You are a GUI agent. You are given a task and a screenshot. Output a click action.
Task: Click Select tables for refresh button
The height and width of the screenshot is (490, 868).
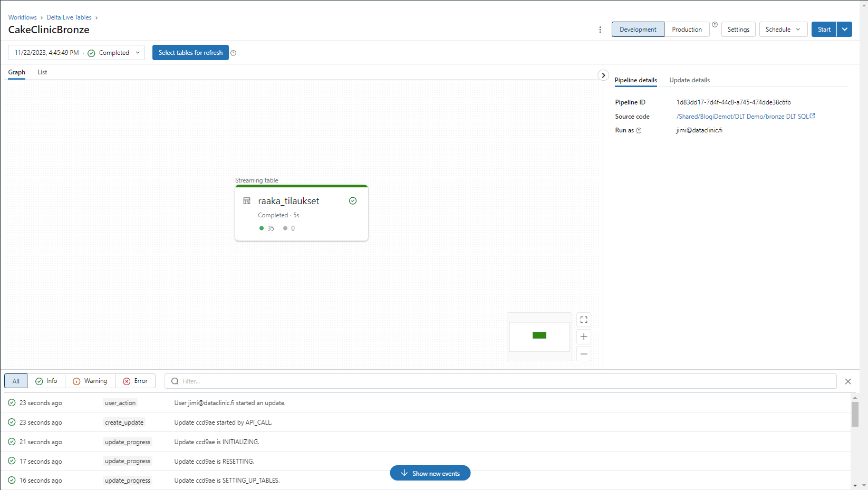tap(190, 53)
